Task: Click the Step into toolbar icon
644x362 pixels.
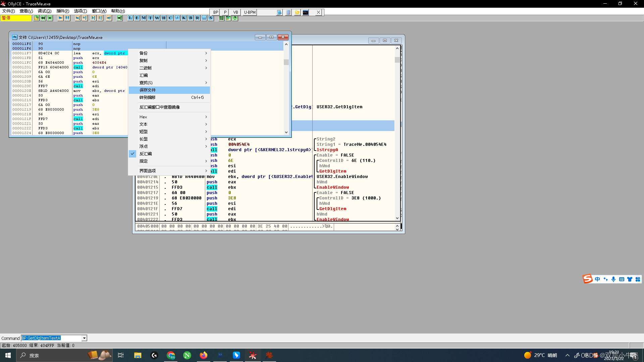Action: pos(78,18)
